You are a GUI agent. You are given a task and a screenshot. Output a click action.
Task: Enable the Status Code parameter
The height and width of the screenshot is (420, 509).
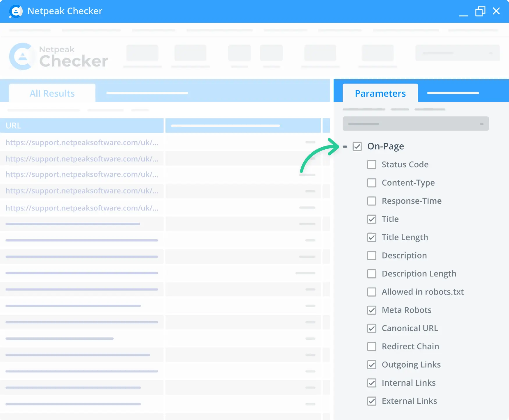point(372,164)
